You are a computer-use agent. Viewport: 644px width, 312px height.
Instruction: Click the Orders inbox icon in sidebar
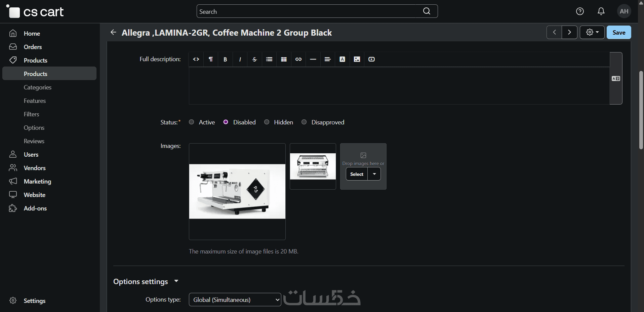coord(13,47)
